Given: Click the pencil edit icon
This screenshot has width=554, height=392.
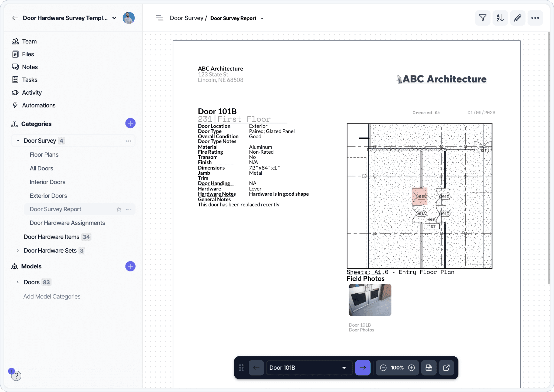Looking at the screenshot, I should coord(518,18).
